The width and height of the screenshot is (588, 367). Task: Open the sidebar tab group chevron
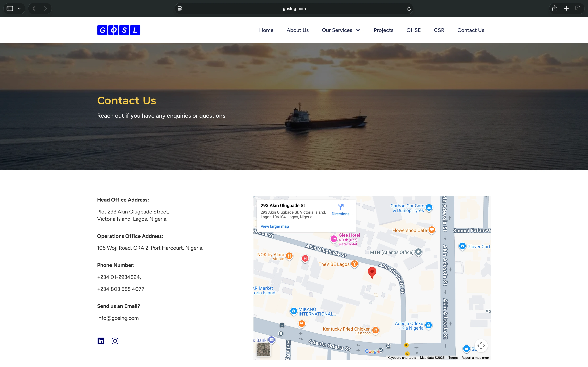coord(19,9)
